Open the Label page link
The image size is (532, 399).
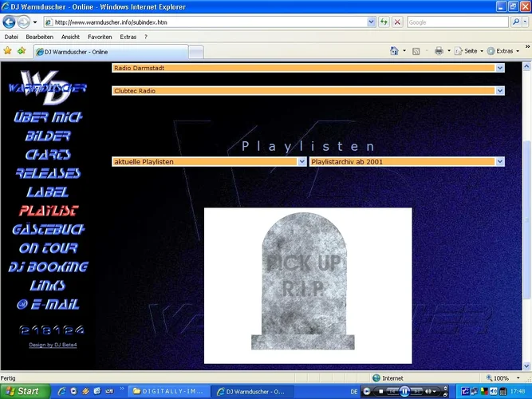(48, 192)
